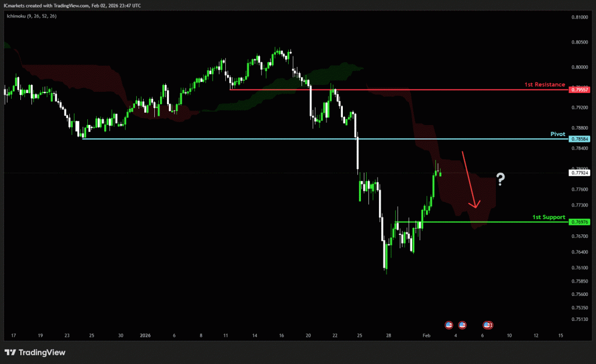Click the 2026 label on time axis

coord(146,336)
